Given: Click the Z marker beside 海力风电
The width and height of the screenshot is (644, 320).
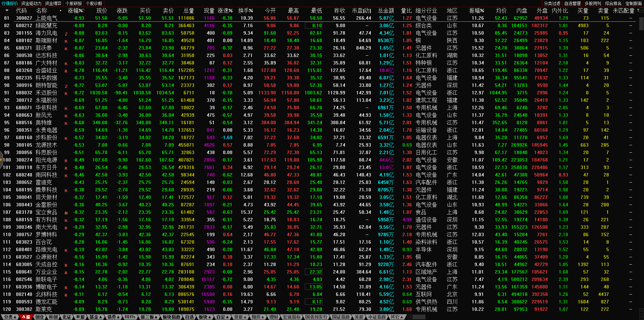Looking at the screenshot, I should click(x=66, y=34).
